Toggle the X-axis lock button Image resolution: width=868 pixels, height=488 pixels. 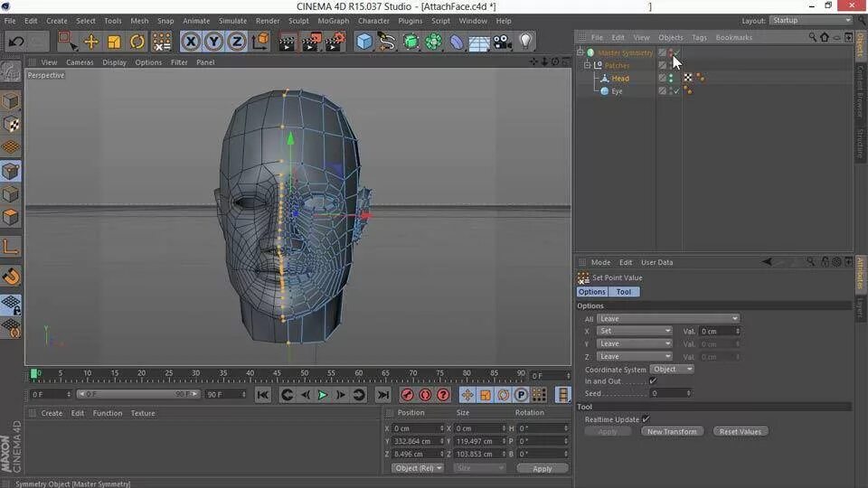(190, 42)
